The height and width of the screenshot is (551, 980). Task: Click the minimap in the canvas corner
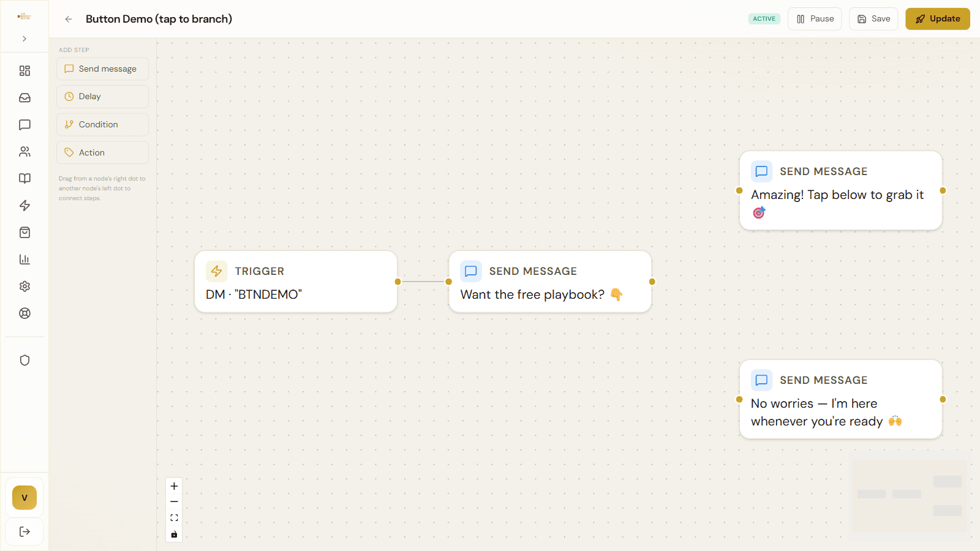point(909,496)
